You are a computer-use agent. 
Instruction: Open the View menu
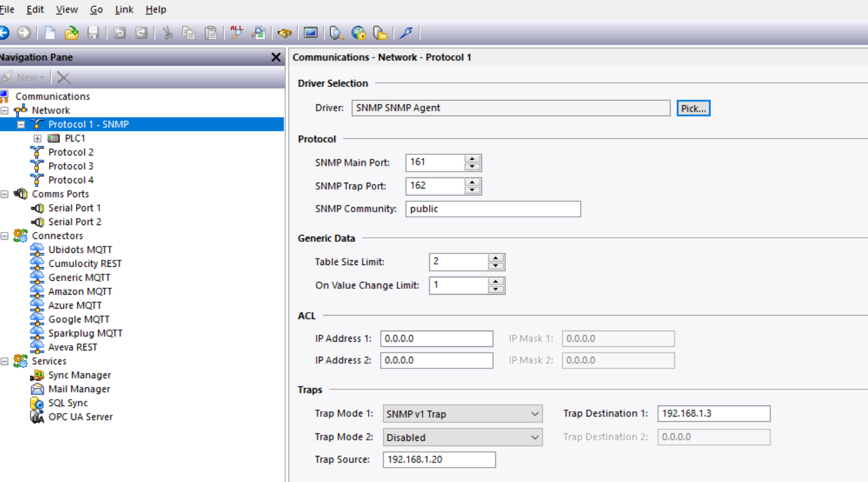click(x=67, y=9)
